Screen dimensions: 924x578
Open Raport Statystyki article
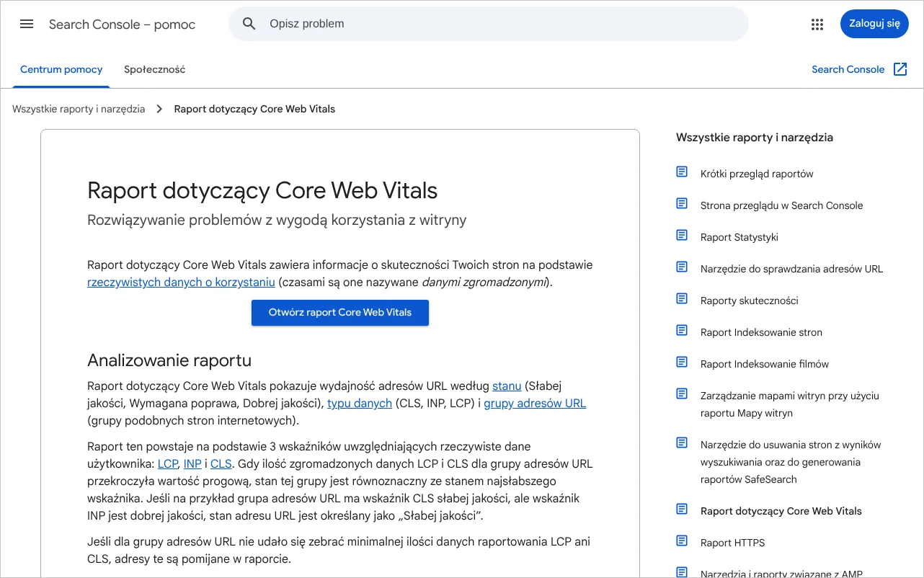(739, 237)
